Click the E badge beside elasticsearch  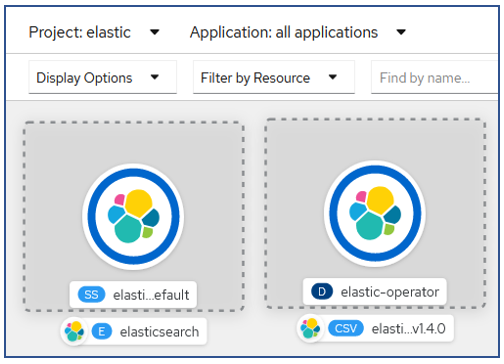102,332
